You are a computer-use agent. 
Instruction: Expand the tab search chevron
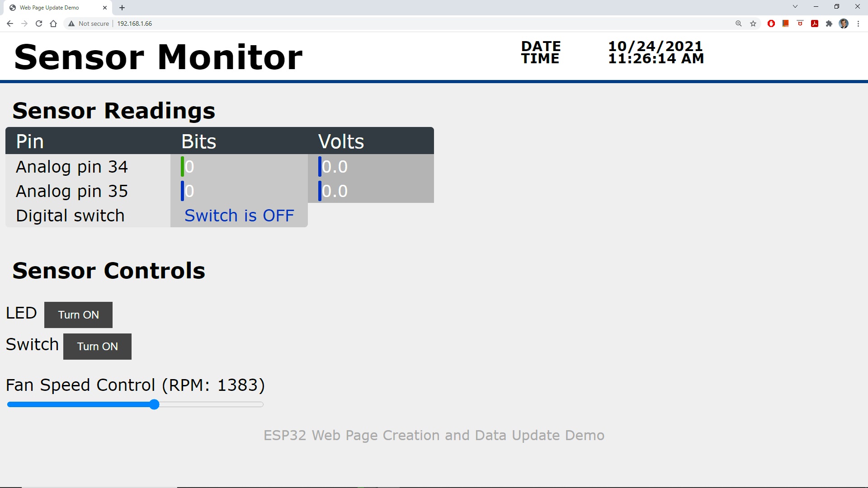[795, 7]
